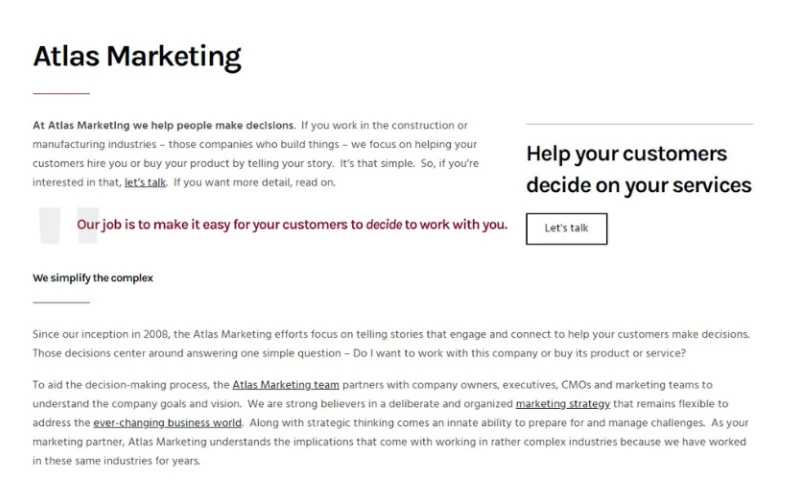Click the bold "we help people make decisions" sentence
Screen dimensions: 800x480
[x=163, y=125]
